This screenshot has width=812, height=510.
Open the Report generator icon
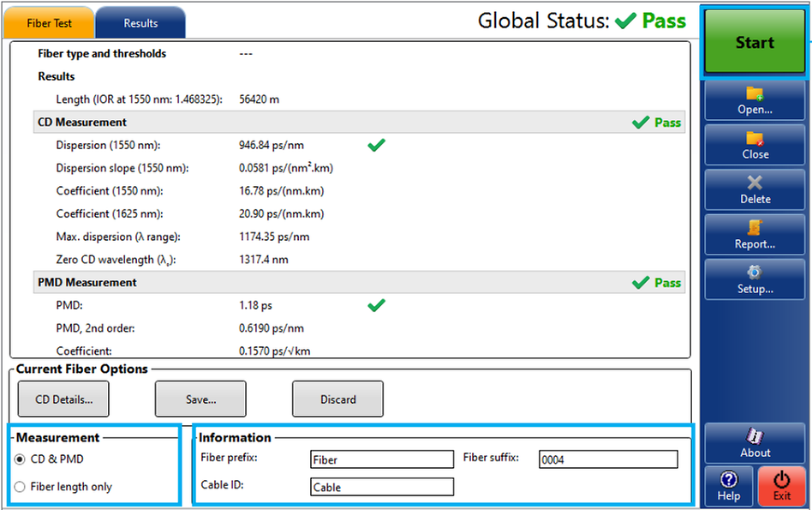tap(755, 228)
